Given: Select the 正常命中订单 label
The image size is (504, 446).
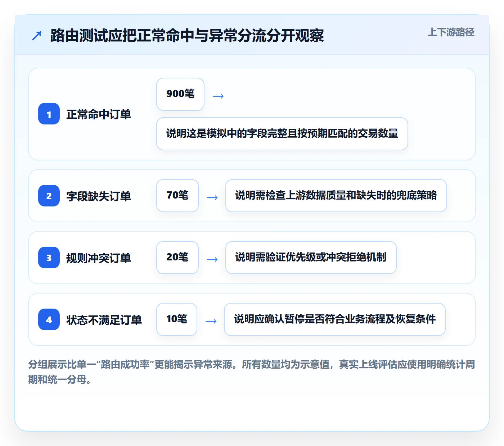Looking at the screenshot, I should 99,114.
